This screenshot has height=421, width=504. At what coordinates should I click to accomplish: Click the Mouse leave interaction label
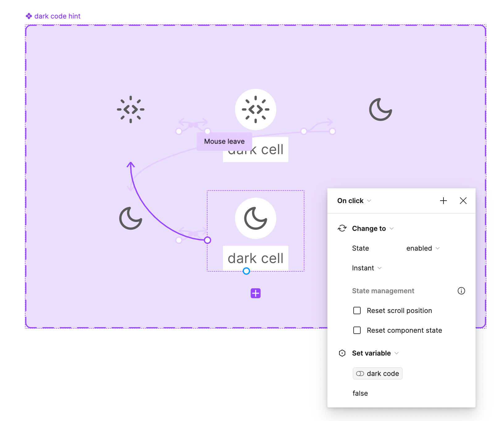tap(225, 141)
